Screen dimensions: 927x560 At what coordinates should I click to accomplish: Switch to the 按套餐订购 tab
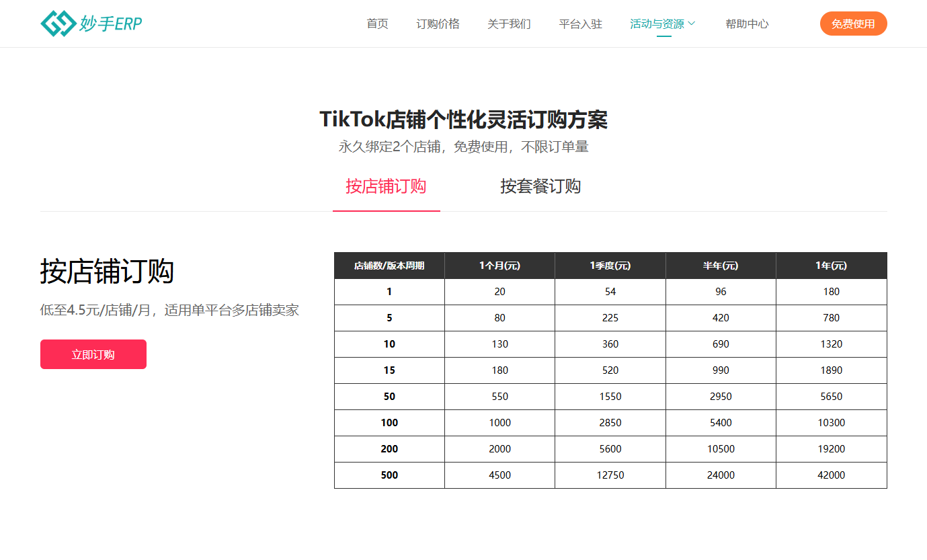[540, 186]
